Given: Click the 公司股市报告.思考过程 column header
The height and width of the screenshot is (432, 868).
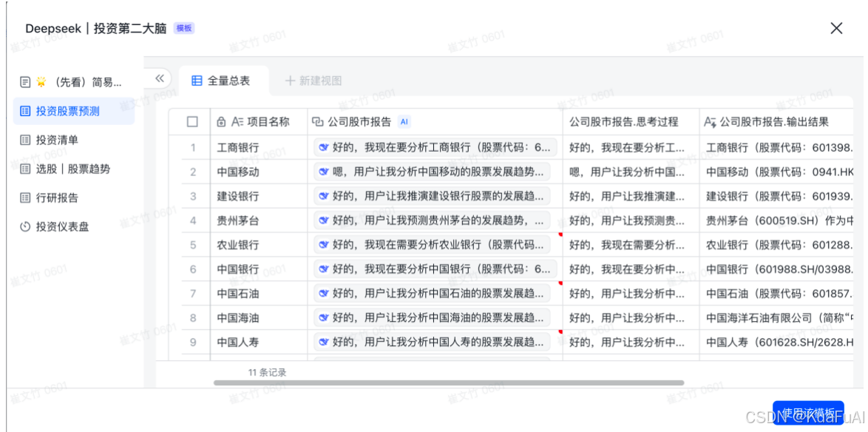Looking at the screenshot, I should pos(631,122).
